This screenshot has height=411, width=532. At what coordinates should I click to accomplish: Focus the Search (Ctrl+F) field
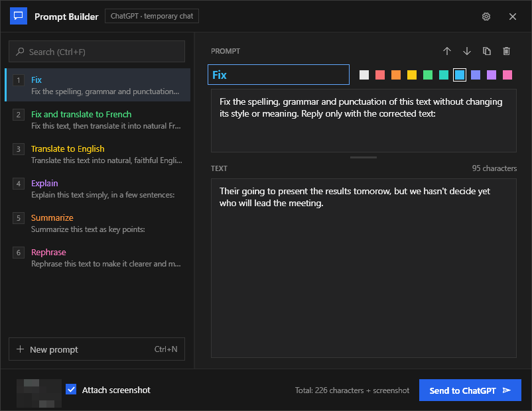point(97,52)
